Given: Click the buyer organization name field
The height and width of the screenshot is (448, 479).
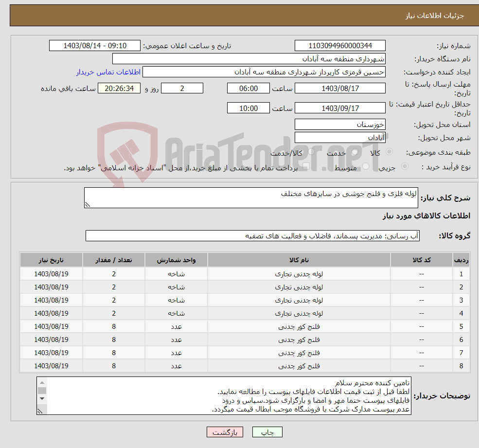Looking at the screenshot, I should click(249, 59).
